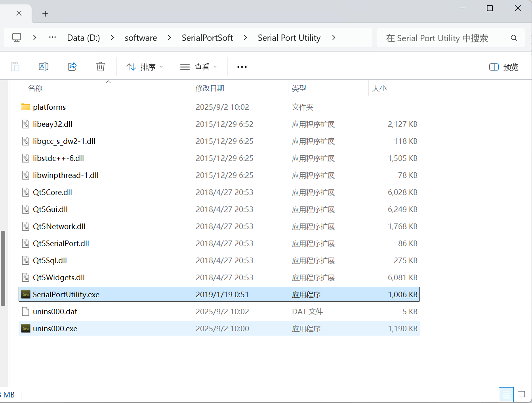
Task: Click the Delete trash icon
Action: pyautogui.click(x=101, y=67)
